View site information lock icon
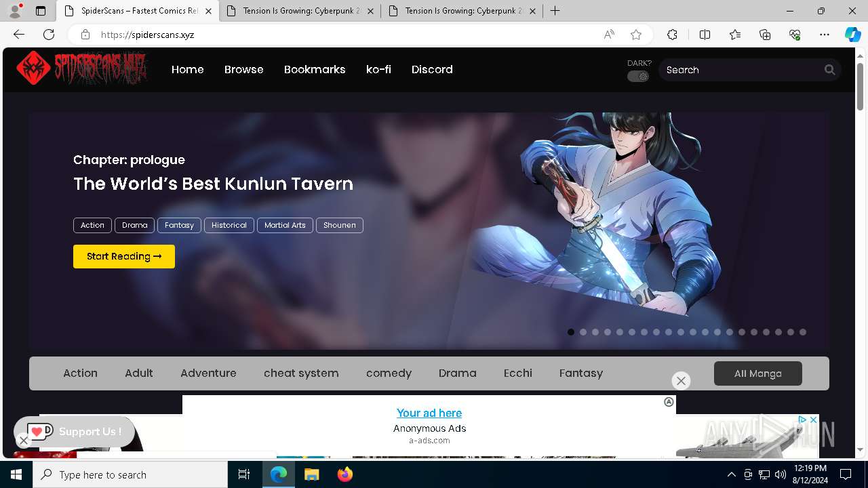This screenshot has width=868, height=488. pyautogui.click(x=85, y=35)
